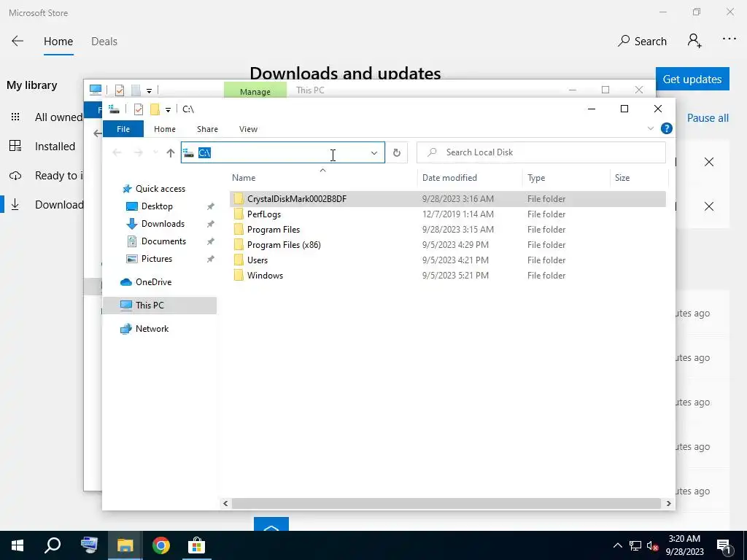The image size is (747, 560).
Task: Refresh the C:\ folder view
Action: pyautogui.click(x=396, y=153)
